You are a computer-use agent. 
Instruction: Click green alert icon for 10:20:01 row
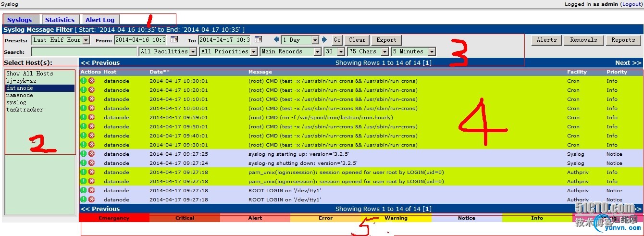pyautogui.click(x=83, y=90)
